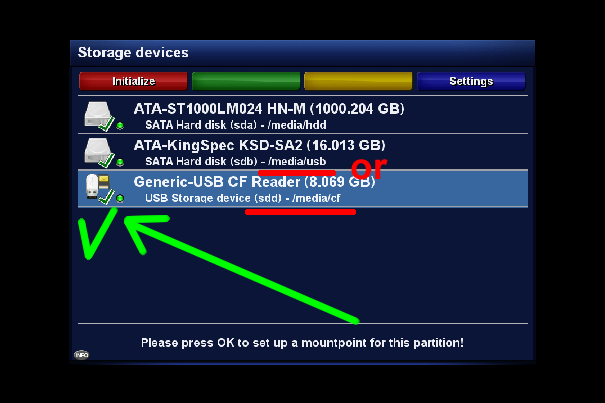
Task: Select the unlabeled green color button
Action: point(246,81)
